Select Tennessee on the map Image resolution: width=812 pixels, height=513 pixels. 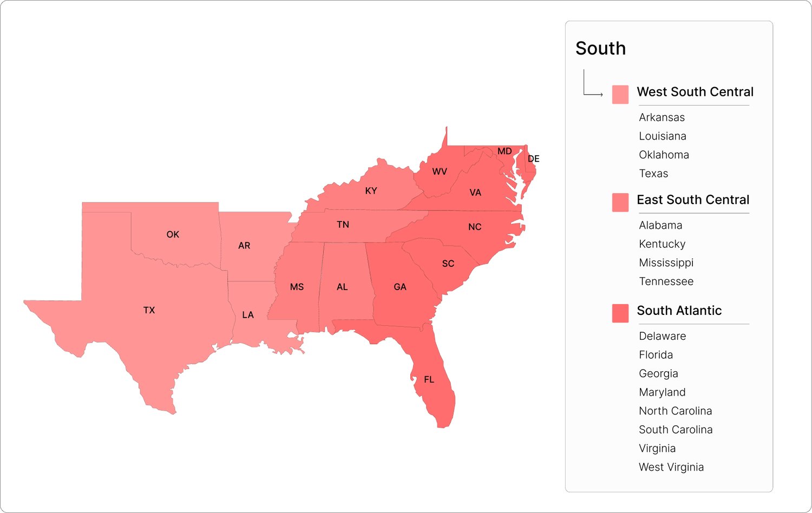343,225
